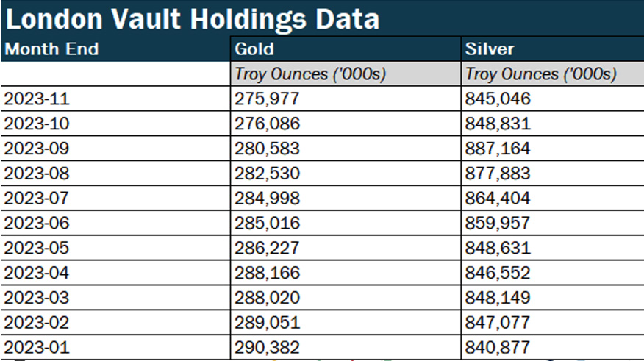The image size is (644, 361).
Task: Click gold value 275,977
Action: pyautogui.click(x=268, y=99)
